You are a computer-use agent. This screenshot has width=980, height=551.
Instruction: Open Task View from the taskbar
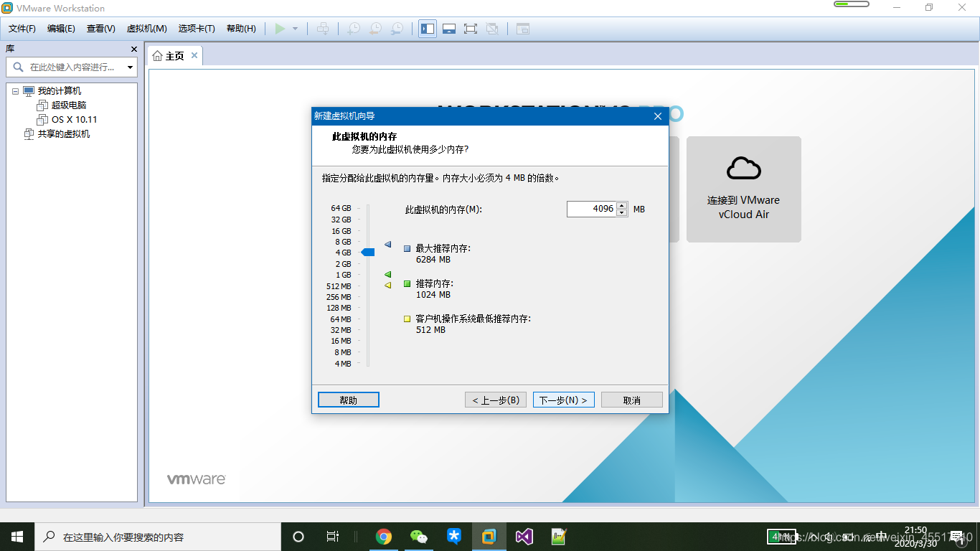pos(333,537)
